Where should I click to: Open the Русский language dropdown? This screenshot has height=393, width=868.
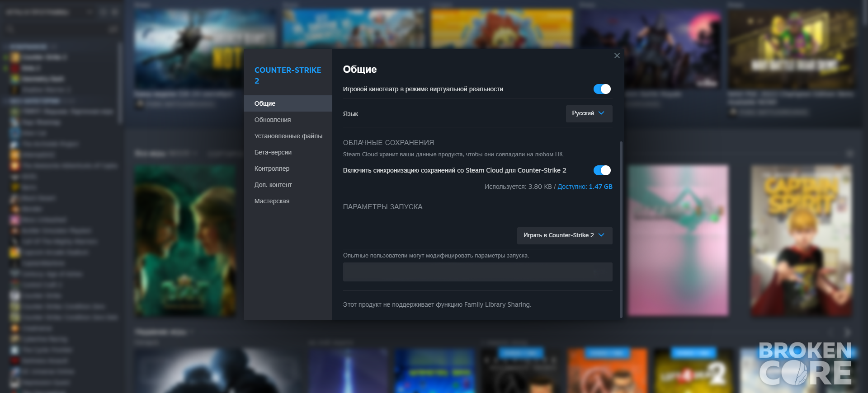point(589,113)
